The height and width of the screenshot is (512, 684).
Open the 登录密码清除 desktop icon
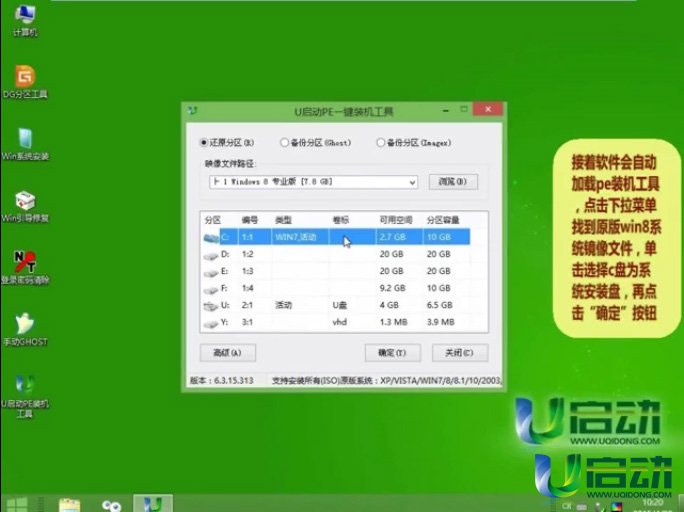[25, 268]
